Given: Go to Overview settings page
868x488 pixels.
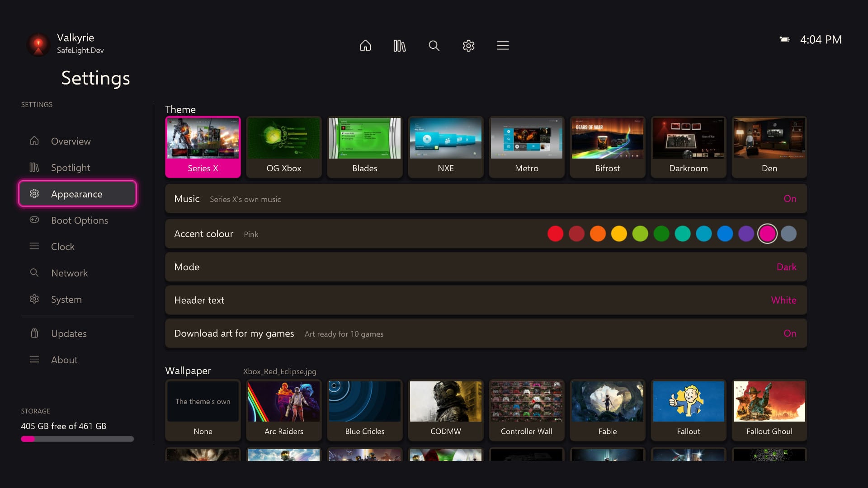Looking at the screenshot, I should 77,141.
